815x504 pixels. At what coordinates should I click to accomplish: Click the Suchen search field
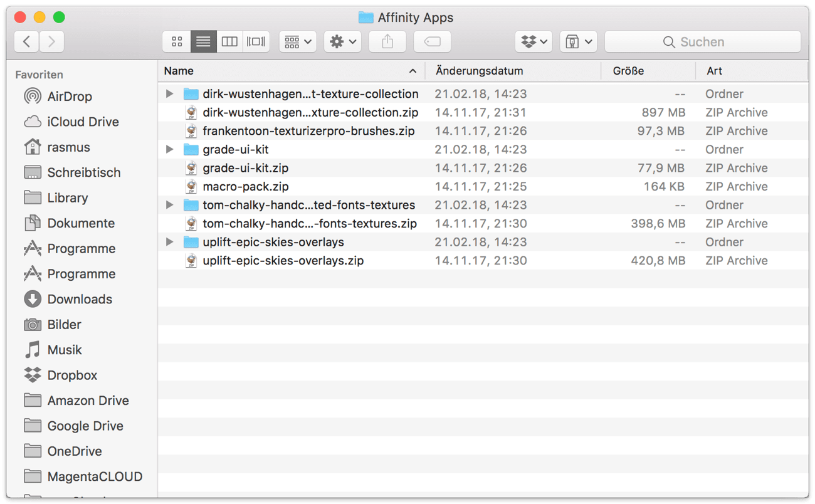[703, 41]
